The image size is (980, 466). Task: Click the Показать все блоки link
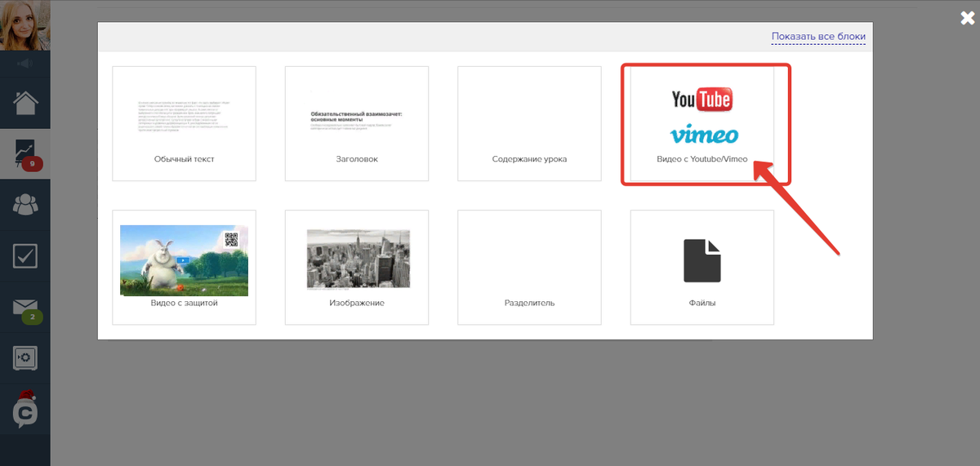point(818,37)
